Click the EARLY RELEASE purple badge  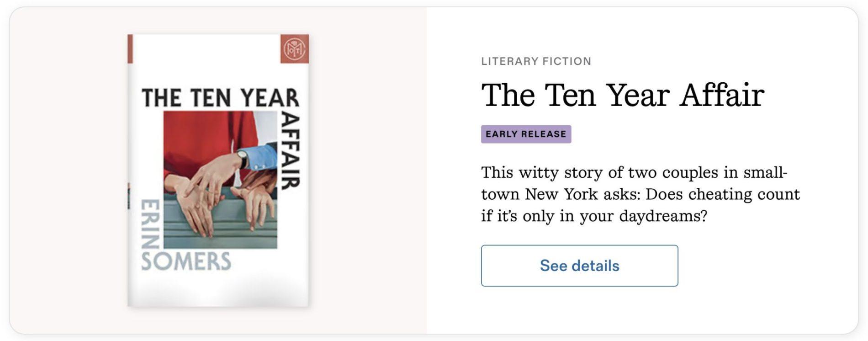[x=525, y=134]
